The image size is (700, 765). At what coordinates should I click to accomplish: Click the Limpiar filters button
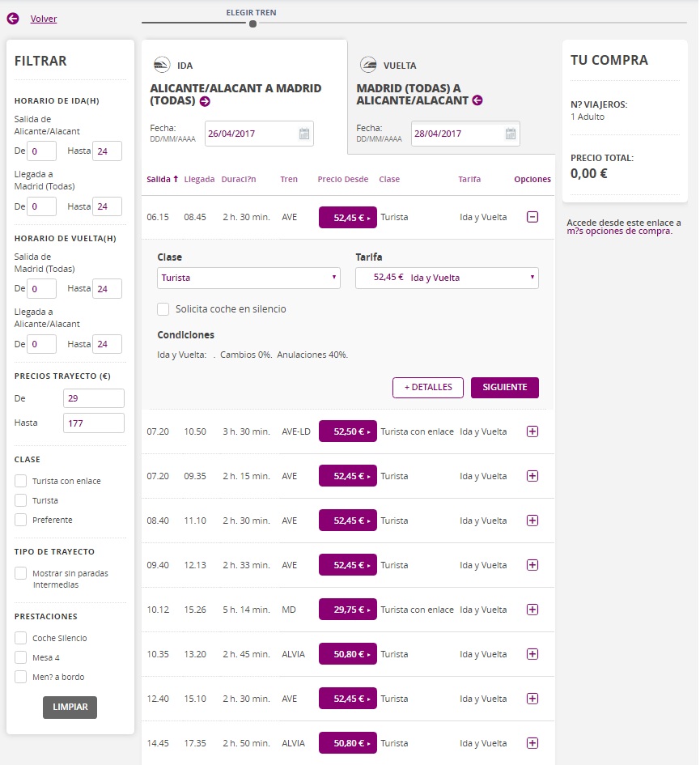point(70,707)
